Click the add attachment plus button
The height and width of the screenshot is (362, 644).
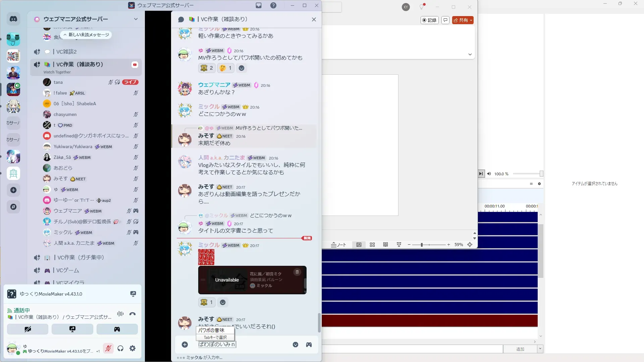pos(185,345)
